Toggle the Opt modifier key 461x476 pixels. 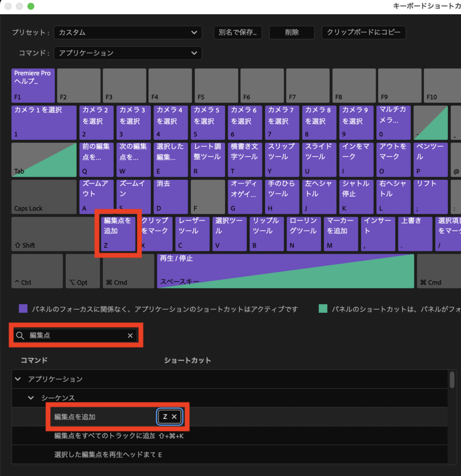click(83, 271)
